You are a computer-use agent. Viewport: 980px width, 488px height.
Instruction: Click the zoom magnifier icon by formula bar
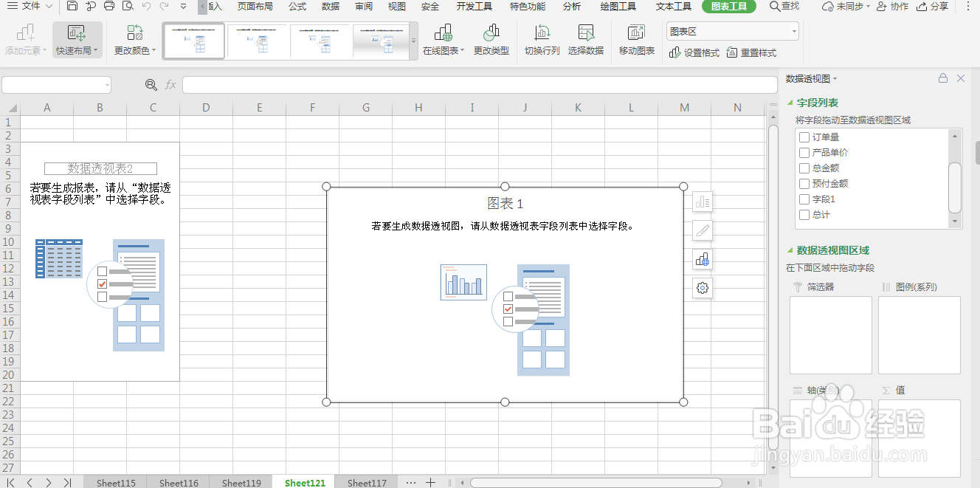pos(151,85)
